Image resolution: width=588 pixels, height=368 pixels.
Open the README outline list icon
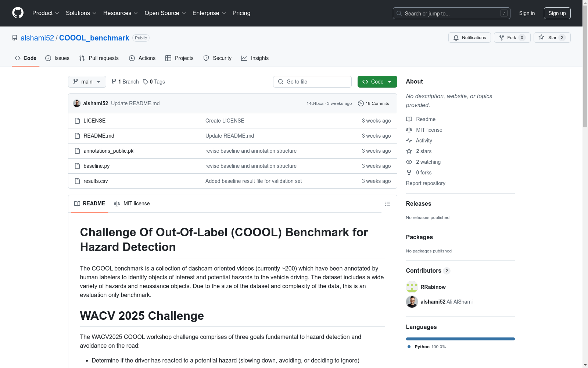coord(387,204)
